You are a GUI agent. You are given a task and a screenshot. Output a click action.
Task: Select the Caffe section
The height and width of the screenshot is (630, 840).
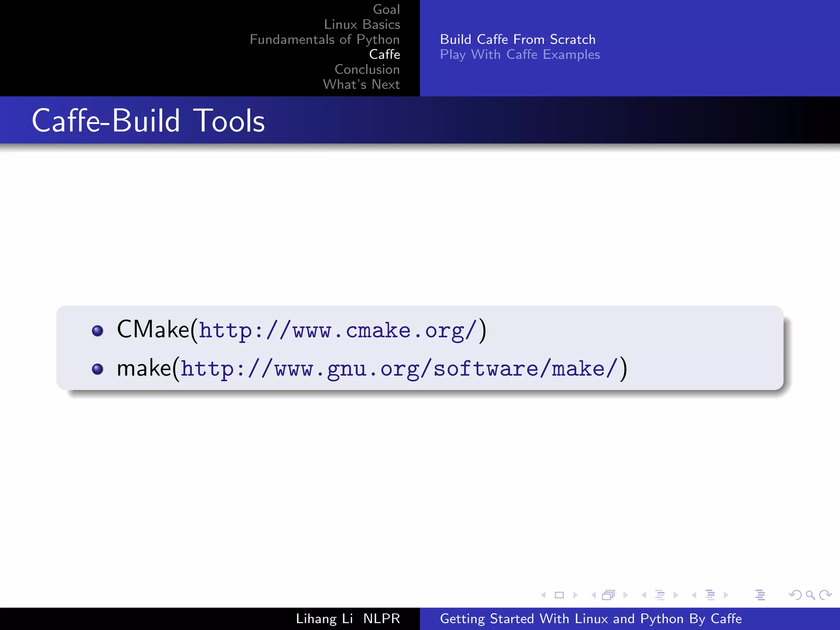[x=385, y=54]
